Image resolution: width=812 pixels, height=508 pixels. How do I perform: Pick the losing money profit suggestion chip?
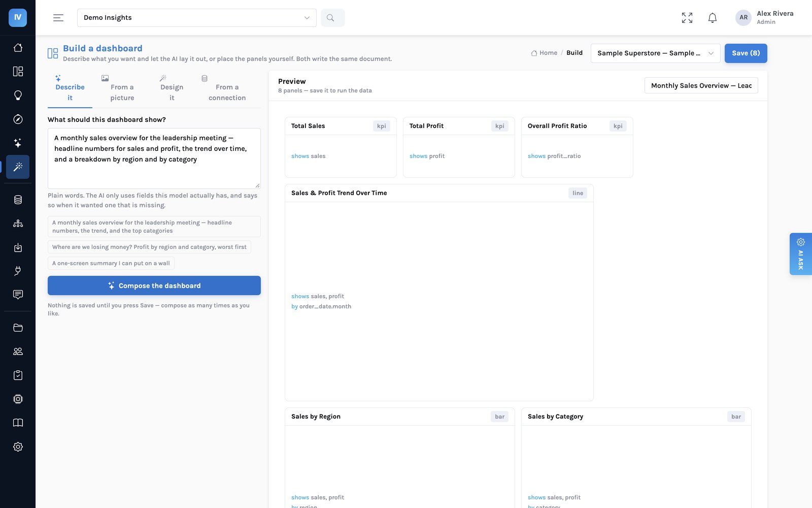(x=149, y=247)
